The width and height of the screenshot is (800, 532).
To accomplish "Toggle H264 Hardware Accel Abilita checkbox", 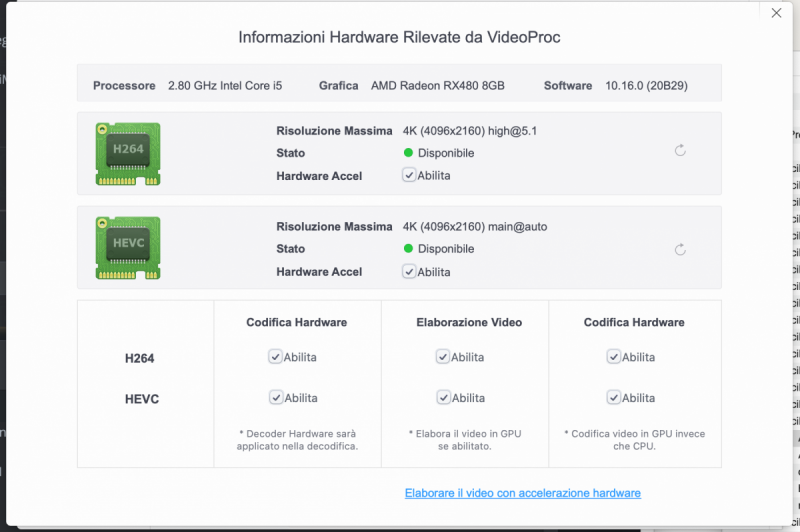I will pos(409,175).
